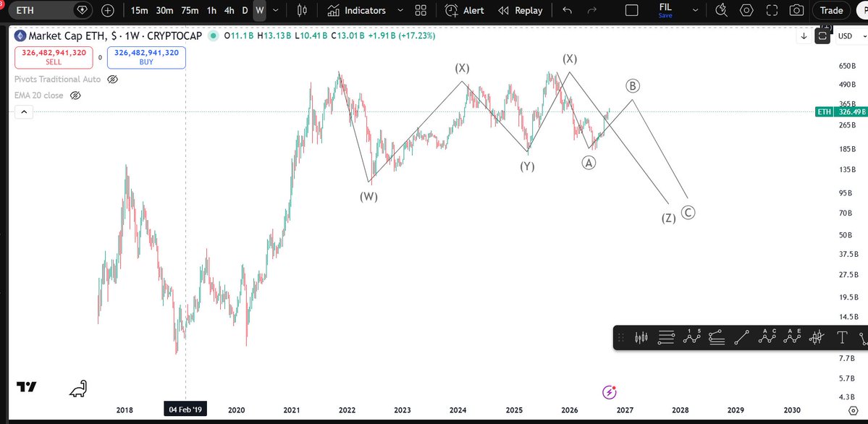Switch to the 1h timeframe
Viewport: 868px width, 424px height.
coord(211,11)
